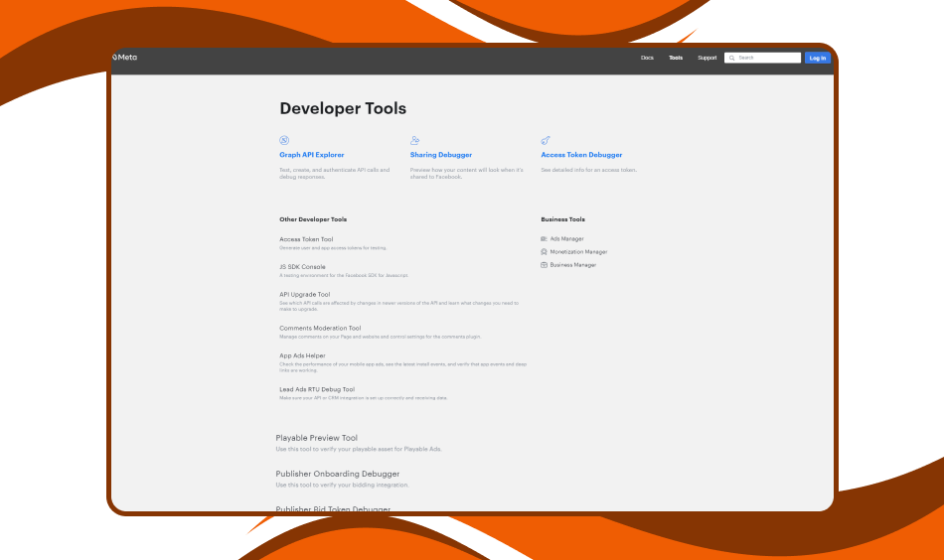Screen dimensions: 944x560
Task: Open the Support menu item
Action: 707,58
